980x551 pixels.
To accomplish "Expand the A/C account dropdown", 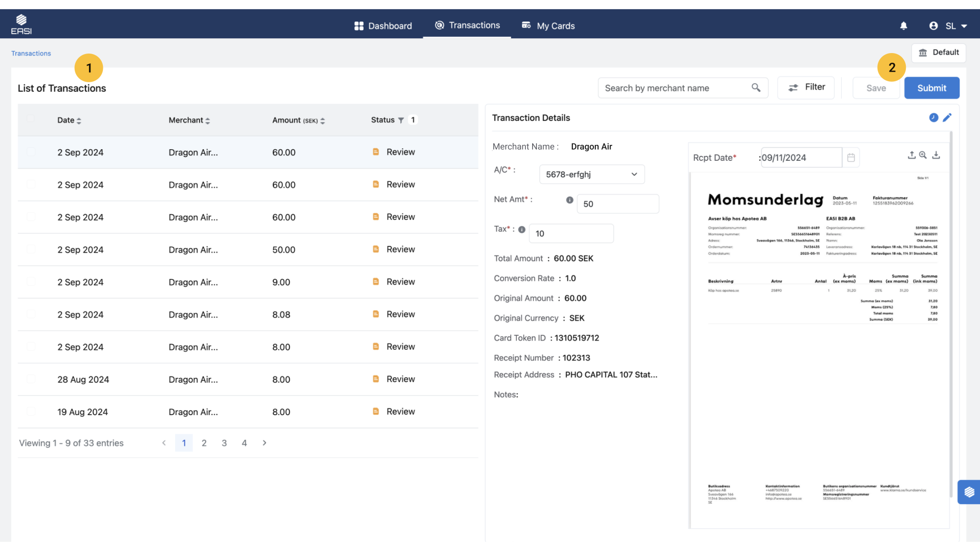I will click(592, 175).
